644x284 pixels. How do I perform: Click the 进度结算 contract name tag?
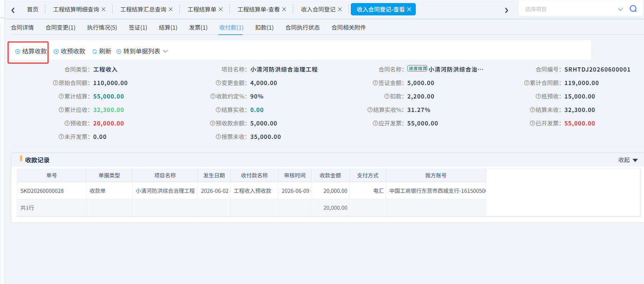point(417,68)
